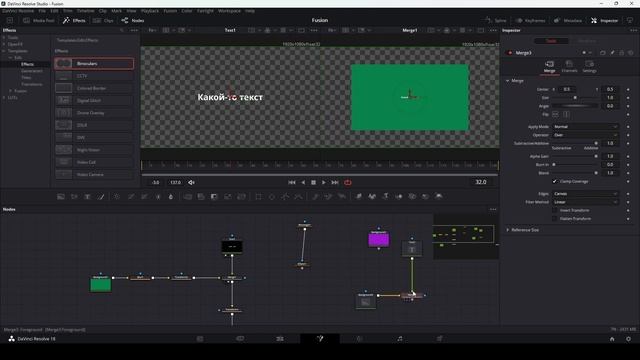Add a Matte Control node from the toolbar
The image size is (640, 360).
(x=214, y=197)
